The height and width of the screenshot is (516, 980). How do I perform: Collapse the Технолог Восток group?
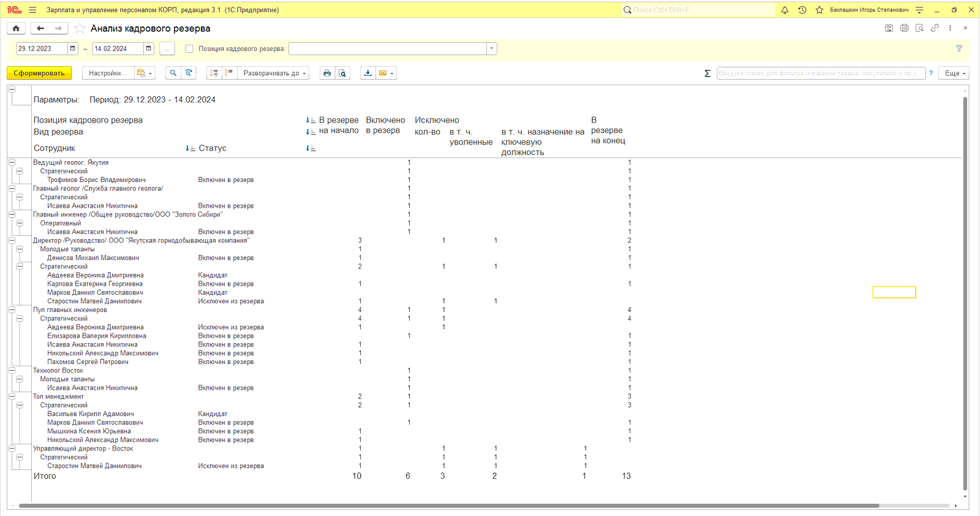(x=12, y=371)
